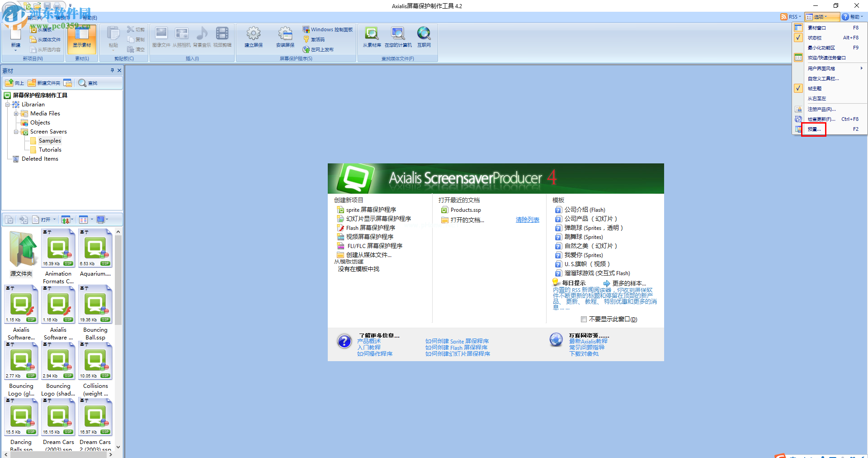Click the 激活码 key icon
Image resolution: width=868 pixels, height=458 pixels.
tap(306, 39)
